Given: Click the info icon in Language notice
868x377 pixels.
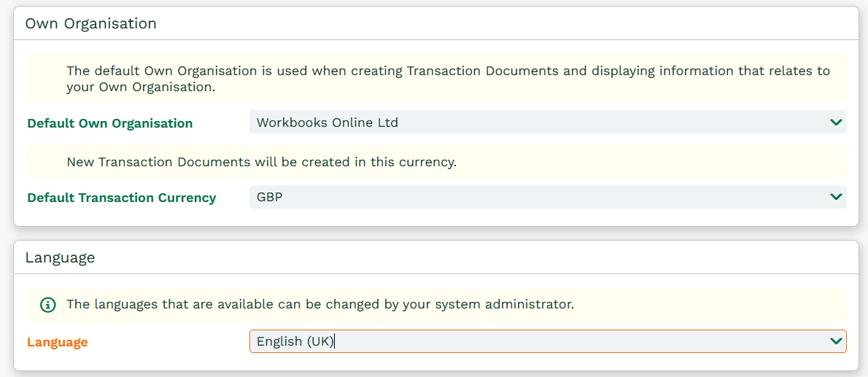Looking at the screenshot, I should click(47, 304).
